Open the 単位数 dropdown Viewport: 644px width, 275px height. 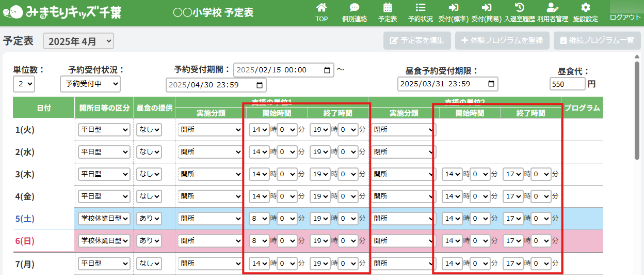click(24, 84)
